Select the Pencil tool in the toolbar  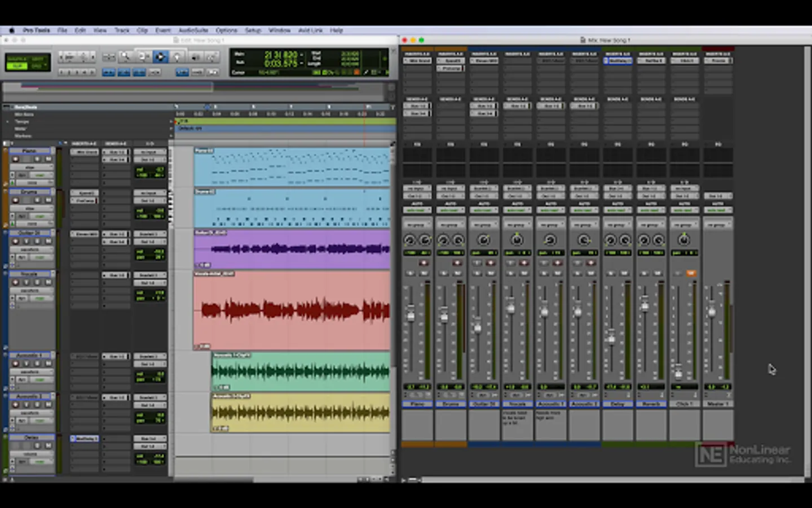[211, 57]
